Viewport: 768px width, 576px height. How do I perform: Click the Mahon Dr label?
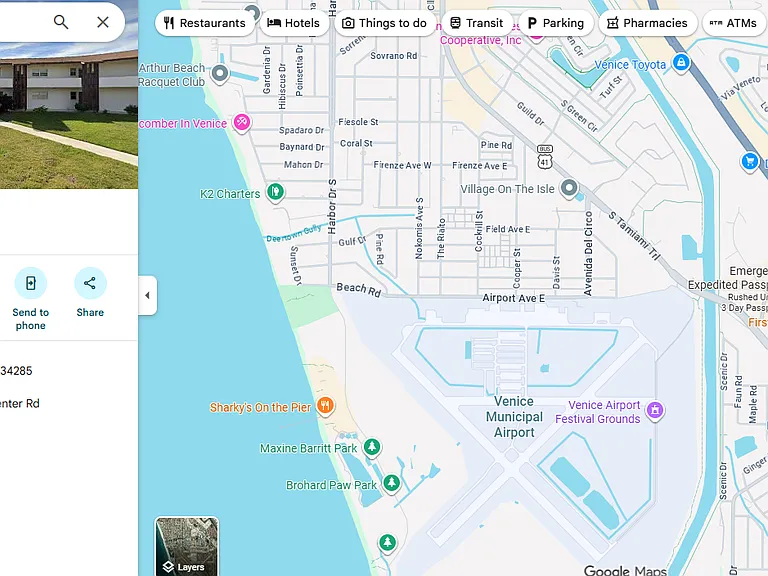tap(304, 165)
